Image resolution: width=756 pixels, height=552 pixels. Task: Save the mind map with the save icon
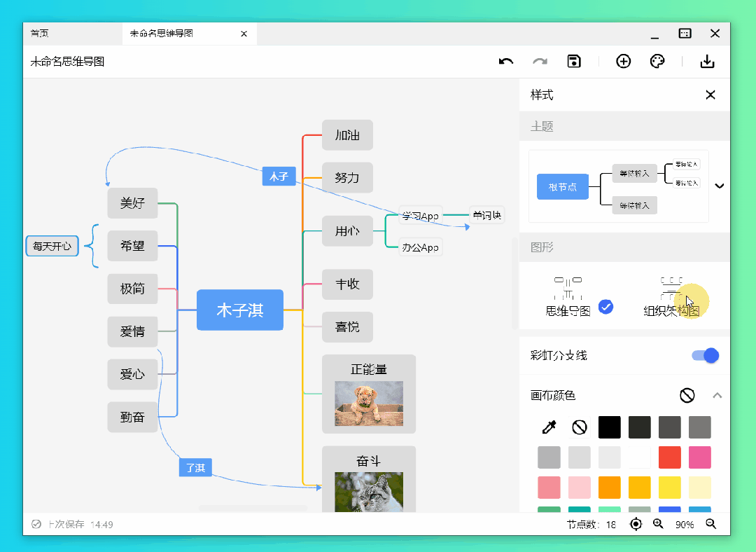click(x=574, y=62)
